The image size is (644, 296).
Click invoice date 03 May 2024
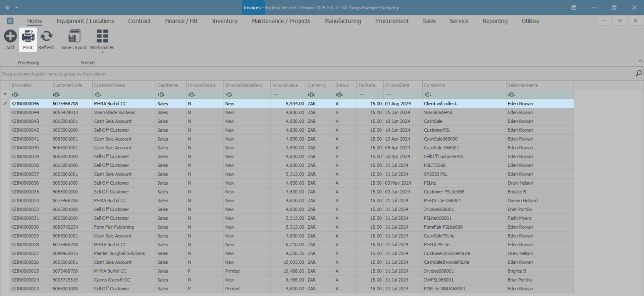[x=398, y=183]
